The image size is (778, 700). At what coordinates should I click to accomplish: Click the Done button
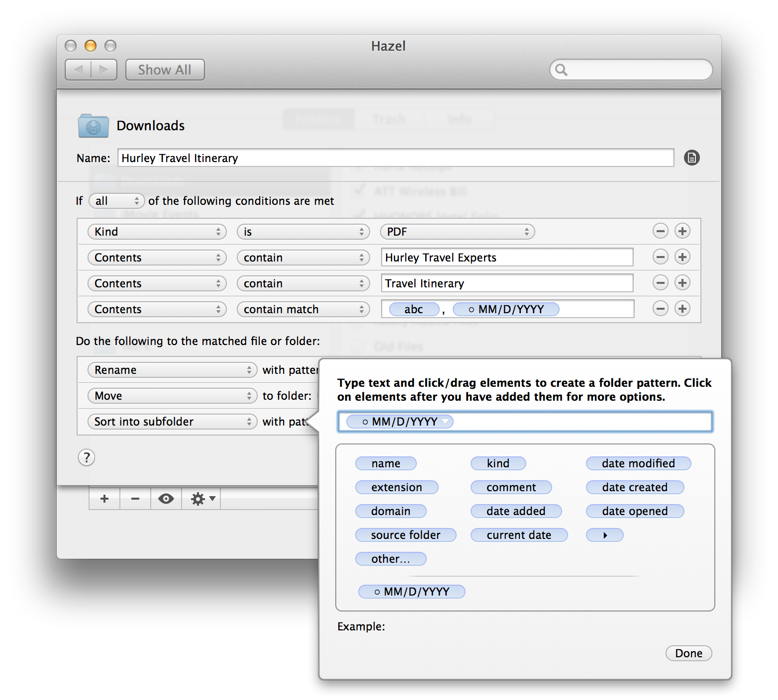point(689,653)
